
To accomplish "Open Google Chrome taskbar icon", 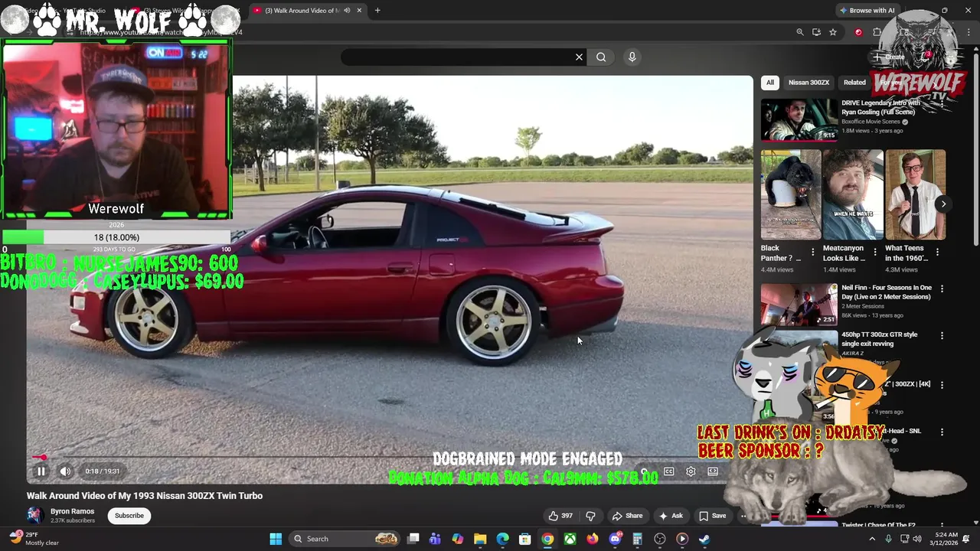I will coord(547,539).
